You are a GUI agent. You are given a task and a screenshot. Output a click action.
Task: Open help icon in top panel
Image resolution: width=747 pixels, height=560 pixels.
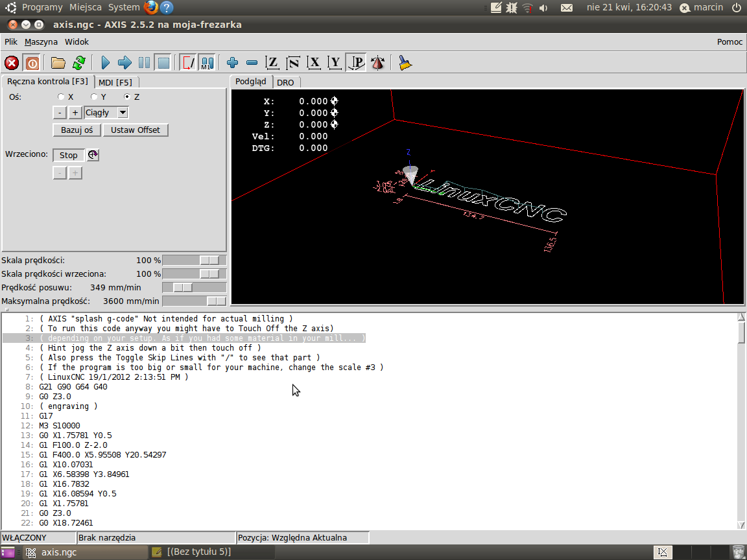point(166,7)
